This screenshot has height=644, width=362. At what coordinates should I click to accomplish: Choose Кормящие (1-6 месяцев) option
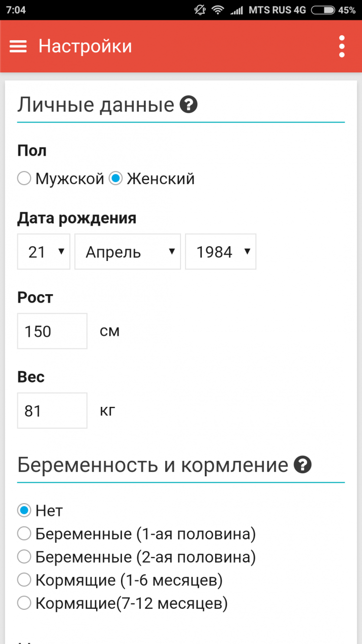[24, 580]
